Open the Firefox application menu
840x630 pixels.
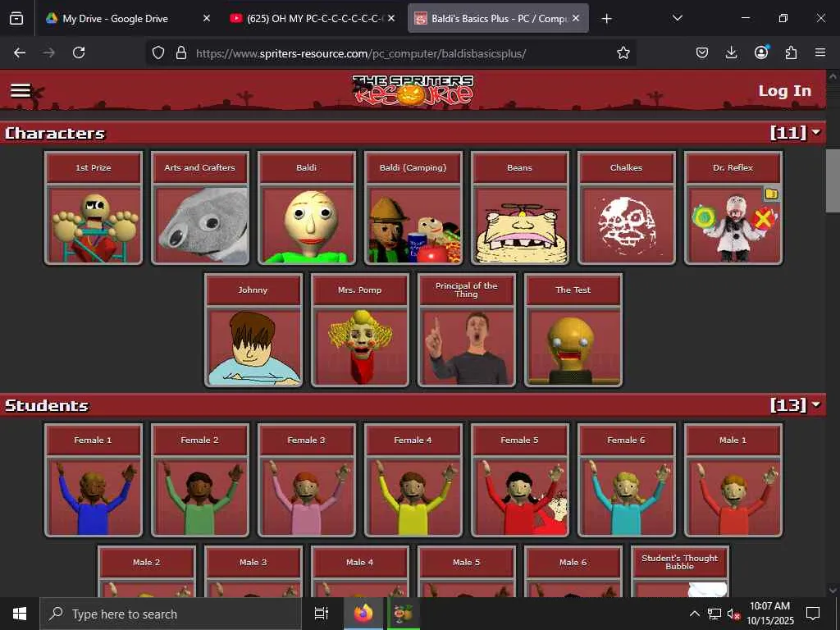pos(820,52)
